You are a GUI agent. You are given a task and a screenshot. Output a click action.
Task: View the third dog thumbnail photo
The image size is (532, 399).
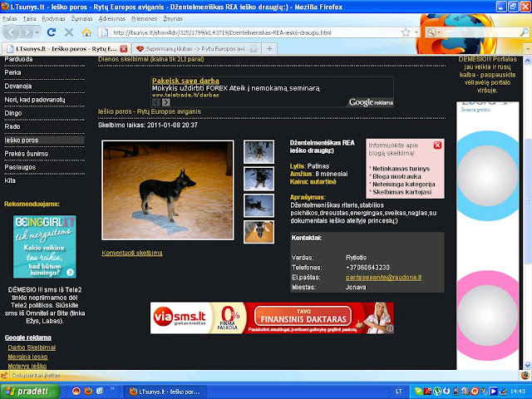coord(259,205)
